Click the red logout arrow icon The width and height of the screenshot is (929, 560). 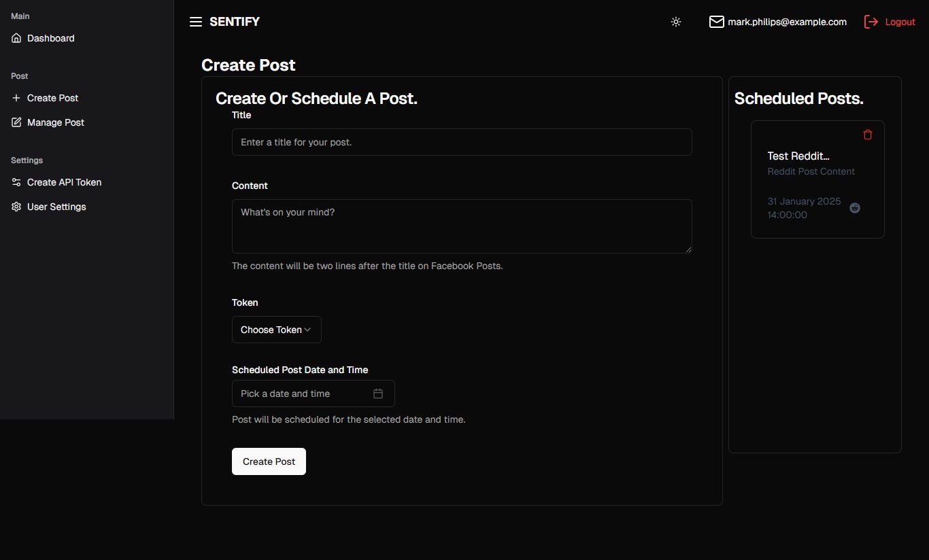coord(871,22)
